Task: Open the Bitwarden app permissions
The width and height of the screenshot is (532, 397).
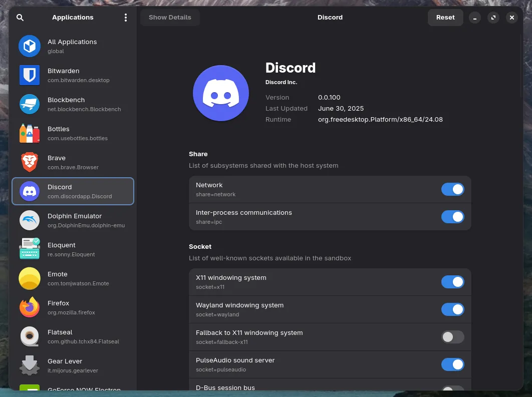Action: (73, 75)
